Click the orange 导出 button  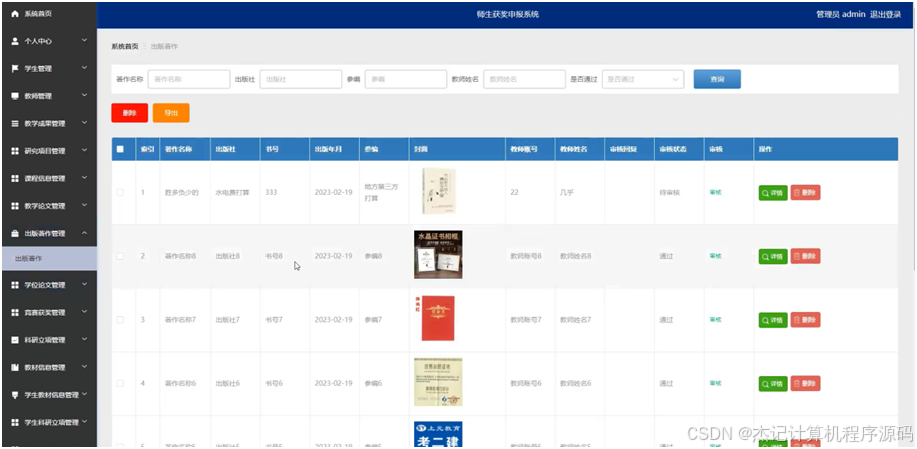point(171,113)
